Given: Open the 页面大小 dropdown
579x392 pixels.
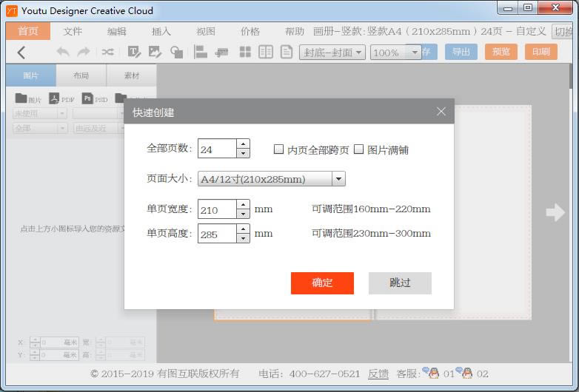Looking at the screenshot, I should (272, 179).
